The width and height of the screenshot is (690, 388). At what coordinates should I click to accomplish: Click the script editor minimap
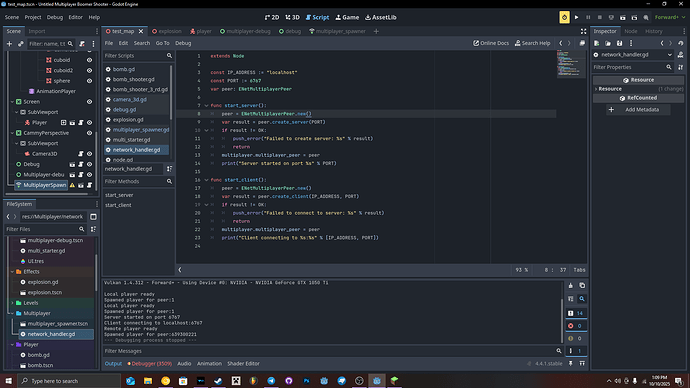(571, 64)
